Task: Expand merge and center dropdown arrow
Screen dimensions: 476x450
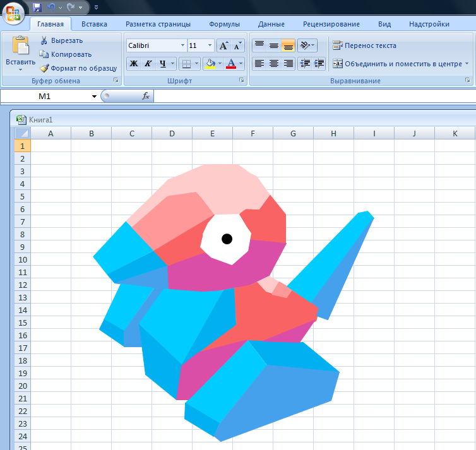Action: tap(467, 64)
